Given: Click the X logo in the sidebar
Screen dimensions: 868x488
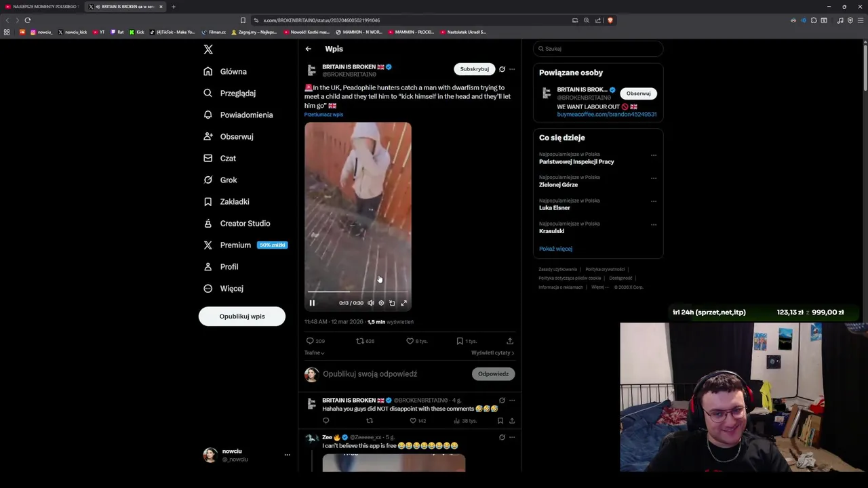Looking at the screenshot, I should click(208, 49).
